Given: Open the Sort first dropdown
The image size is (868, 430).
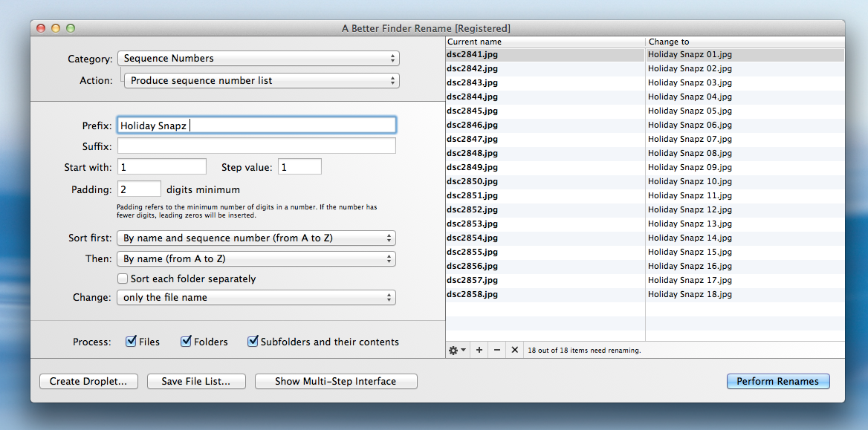Looking at the screenshot, I should pyautogui.click(x=256, y=238).
